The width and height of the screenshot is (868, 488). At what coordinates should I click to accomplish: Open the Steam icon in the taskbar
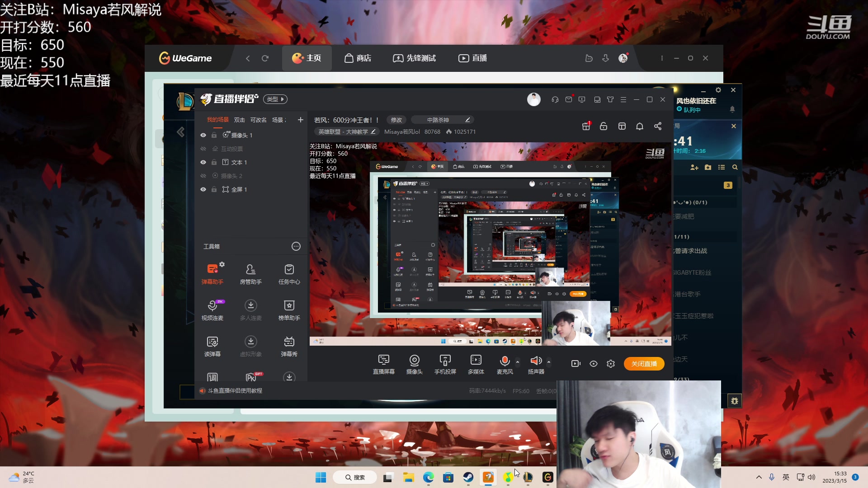468,477
